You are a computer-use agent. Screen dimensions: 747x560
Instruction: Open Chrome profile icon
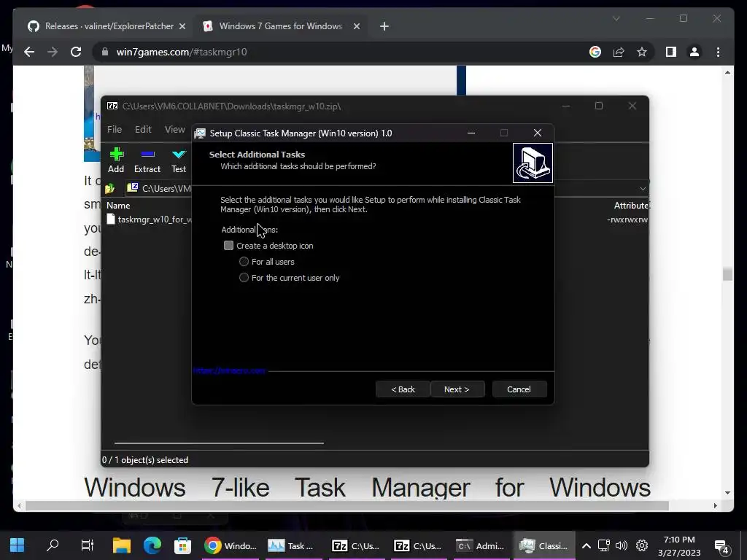pos(694,52)
